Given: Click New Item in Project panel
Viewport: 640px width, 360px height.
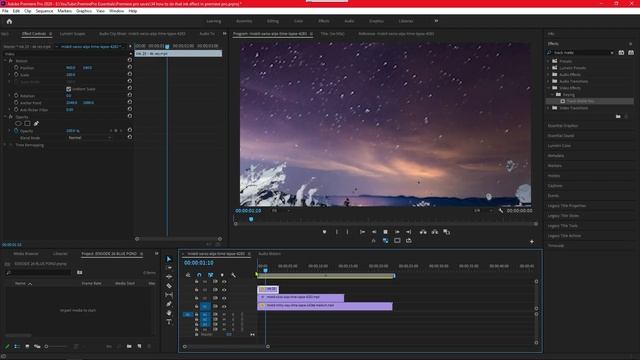Looking at the screenshot, I should click(x=140, y=346).
